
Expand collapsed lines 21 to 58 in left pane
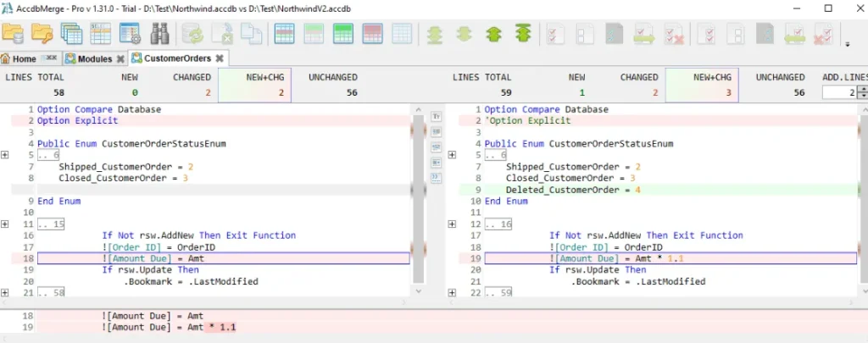(x=5, y=292)
